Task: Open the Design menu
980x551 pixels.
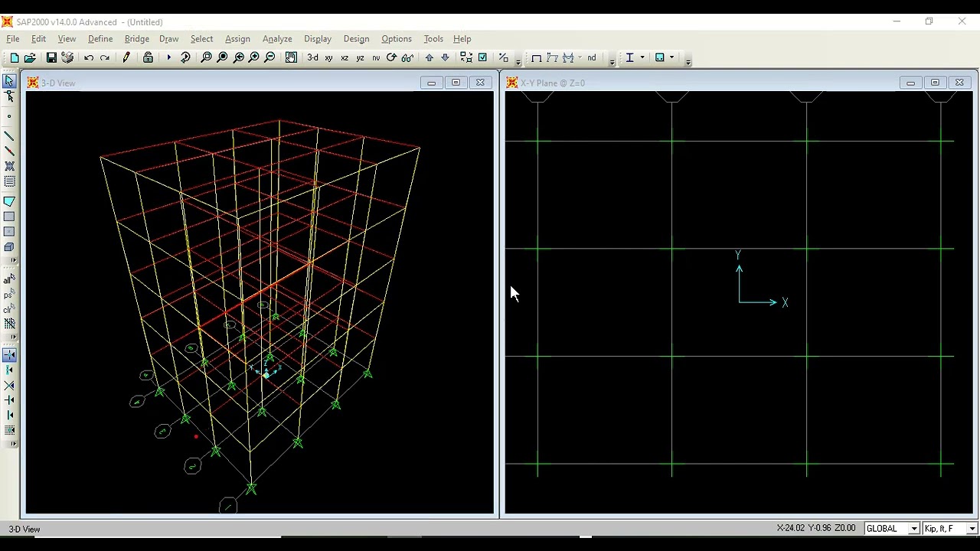Action: coord(356,38)
